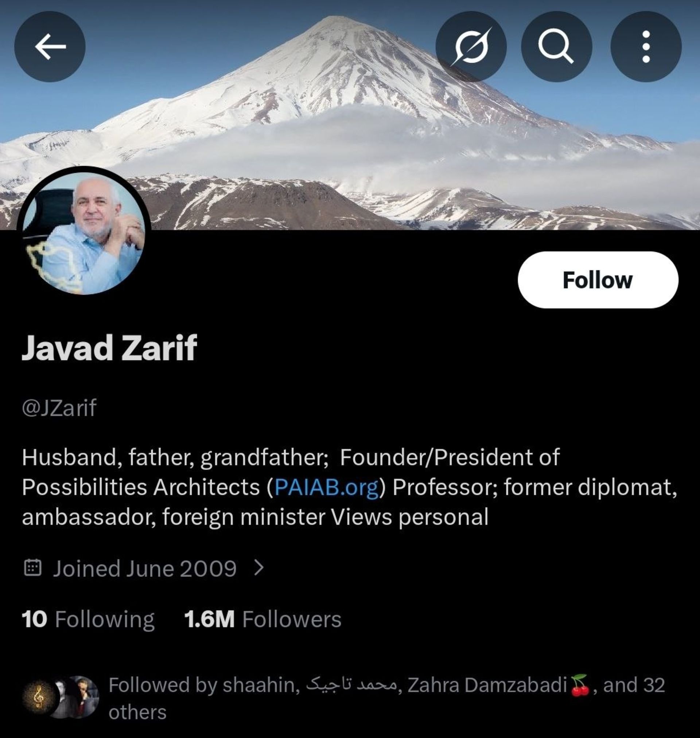Tap the calendar icon beside Joined date

pos(32,568)
